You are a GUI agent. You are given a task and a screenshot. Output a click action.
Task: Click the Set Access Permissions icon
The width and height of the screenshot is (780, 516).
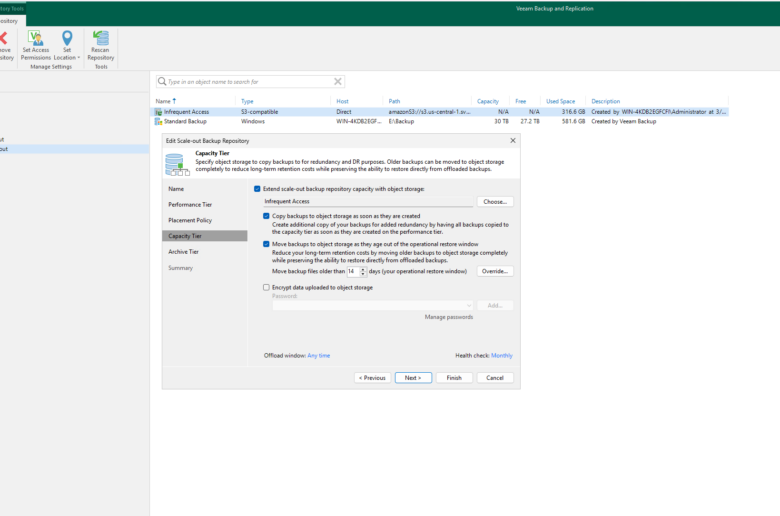click(35, 38)
